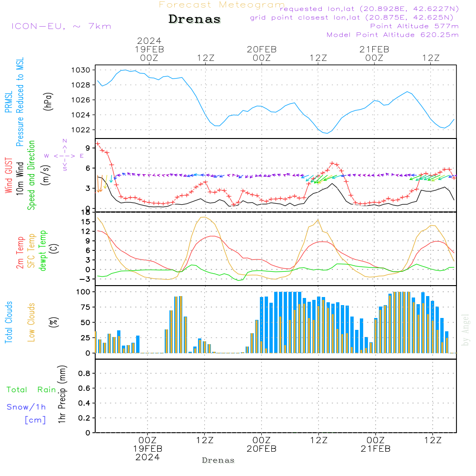Click the 20FEB 00Z label on top axis
This screenshot has height=476, width=476.
(262, 53)
